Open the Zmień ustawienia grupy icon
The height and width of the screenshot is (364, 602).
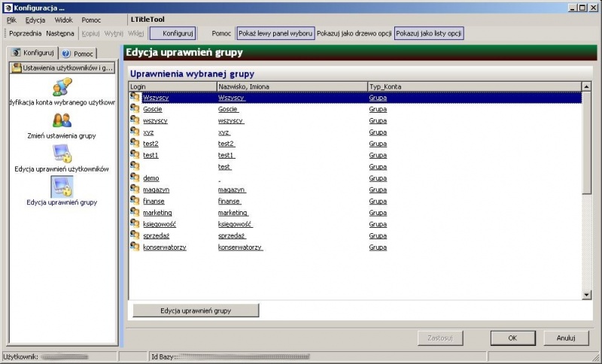click(x=62, y=120)
